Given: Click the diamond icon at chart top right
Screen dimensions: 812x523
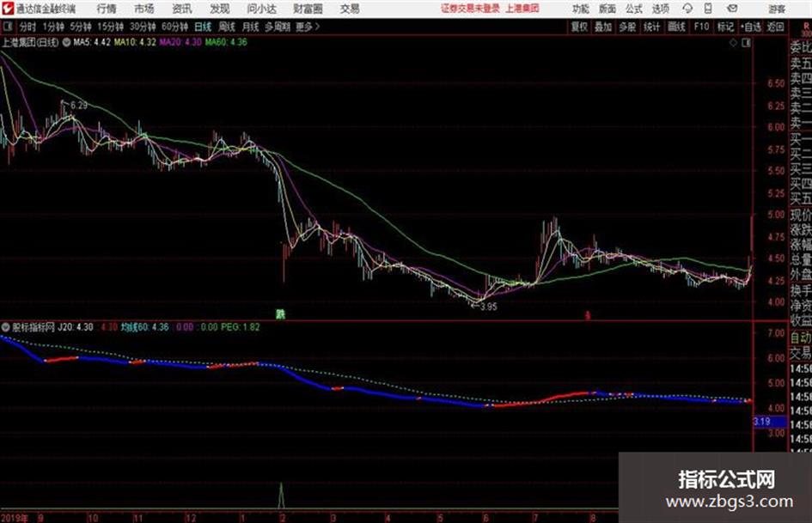Looking at the screenshot, I should (733, 43).
